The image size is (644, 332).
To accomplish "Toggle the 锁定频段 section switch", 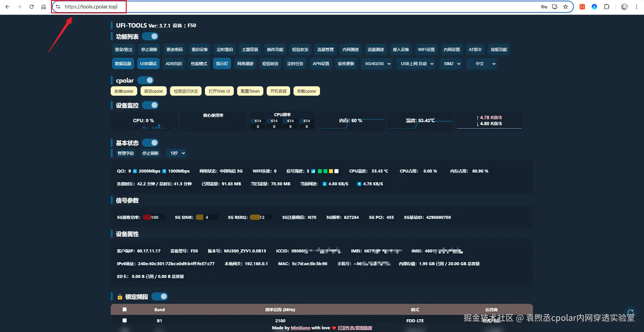I will [160, 296].
